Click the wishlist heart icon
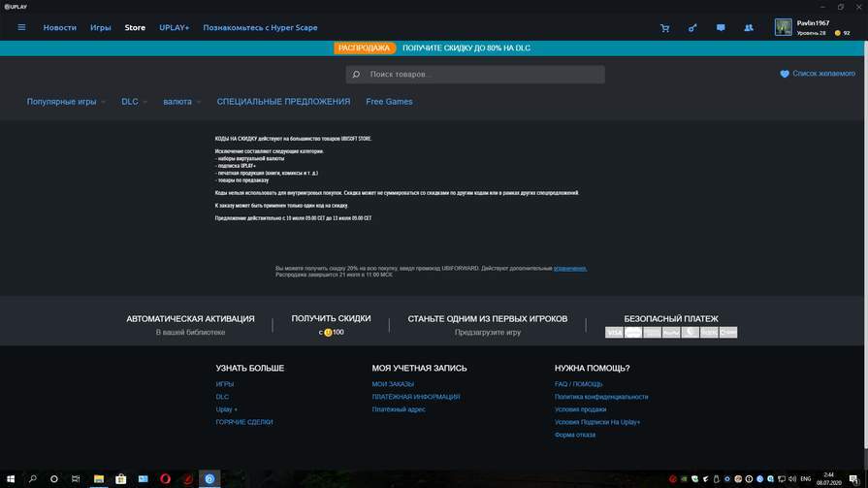Screen dimensions: 868x488 pyautogui.click(x=785, y=74)
